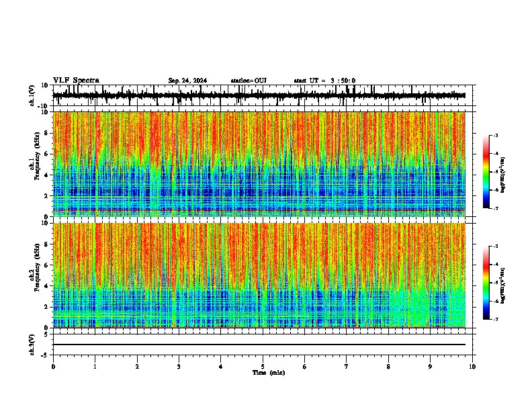This screenshot has width=532, height=411.
Task: Click the time-axis tick label "10" below the ch.3 panel
Action: click(x=472, y=367)
